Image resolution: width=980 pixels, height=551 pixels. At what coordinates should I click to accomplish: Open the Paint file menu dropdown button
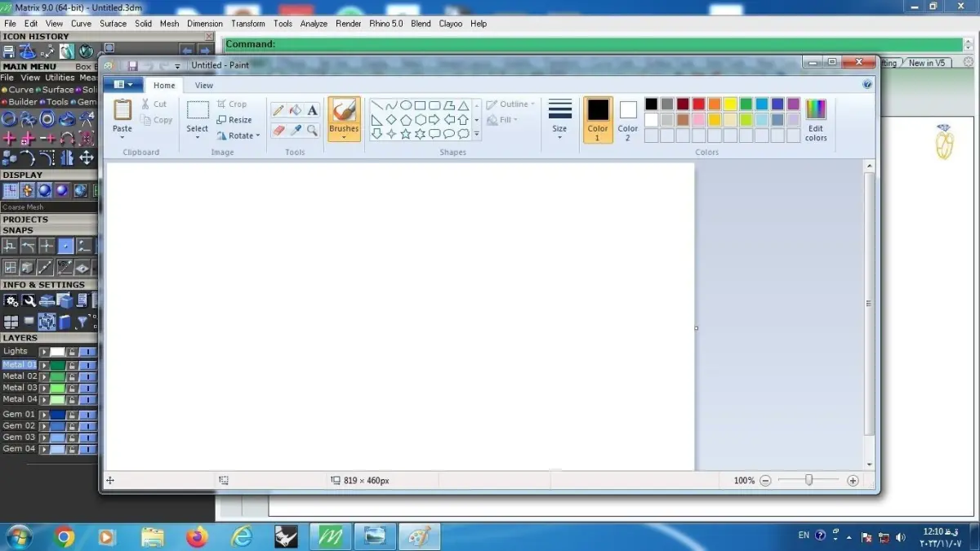(123, 85)
